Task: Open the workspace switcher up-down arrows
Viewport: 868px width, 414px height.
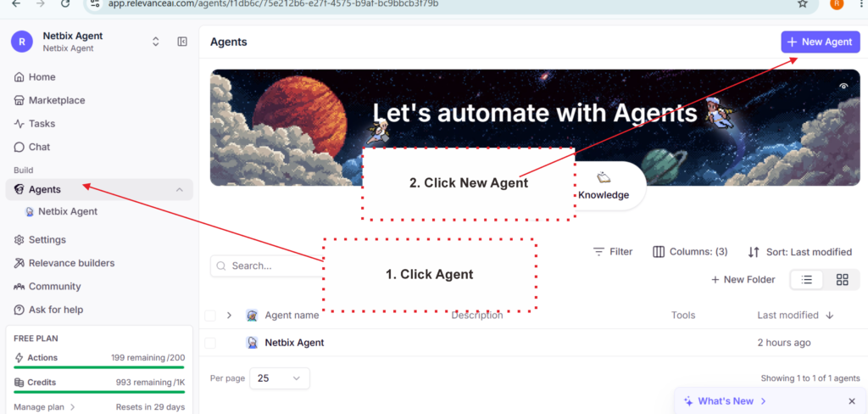Action: click(x=156, y=42)
